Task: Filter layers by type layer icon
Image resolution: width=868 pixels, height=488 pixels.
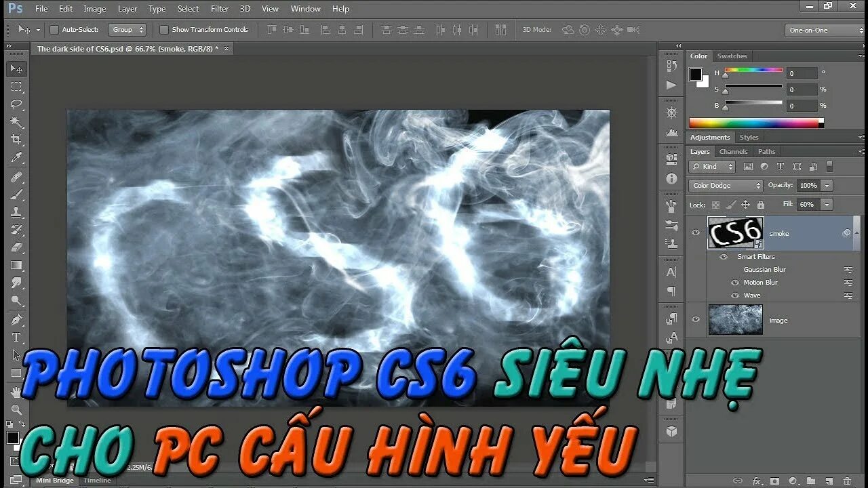Action: pyautogui.click(x=781, y=166)
